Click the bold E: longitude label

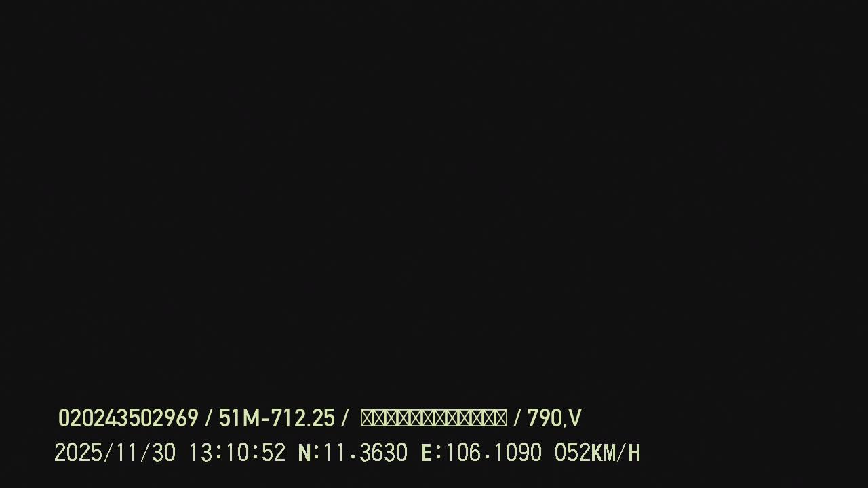click(x=431, y=453)
